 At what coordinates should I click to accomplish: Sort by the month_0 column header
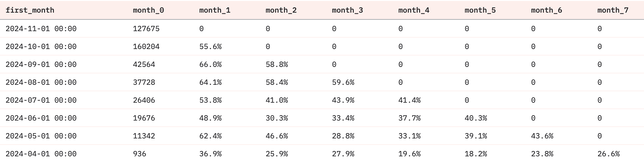[x=148, y=10]
